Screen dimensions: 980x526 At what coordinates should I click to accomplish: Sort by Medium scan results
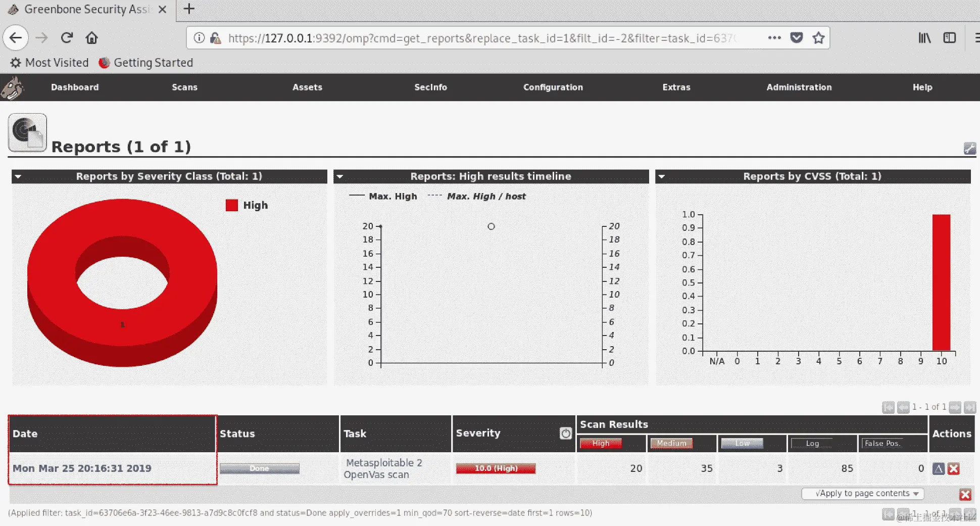point(671,443)
